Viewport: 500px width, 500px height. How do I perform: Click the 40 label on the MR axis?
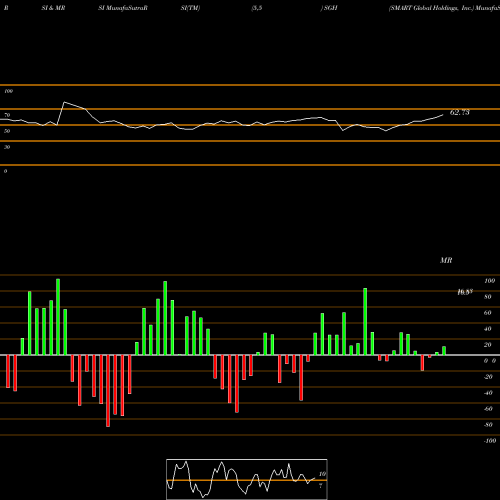pos(488,329)
